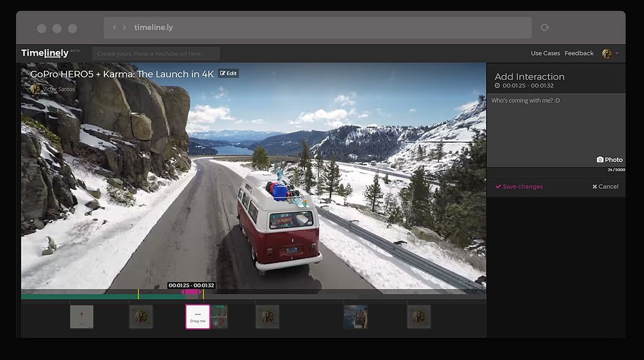
Task: Edit the video title
Action: tap(228, 73)
